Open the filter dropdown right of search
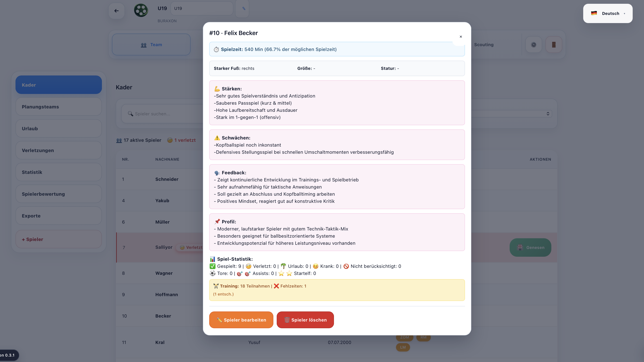The height and width of the screenshot is (362, 644). pyautogui.click(x=512, y=114)
